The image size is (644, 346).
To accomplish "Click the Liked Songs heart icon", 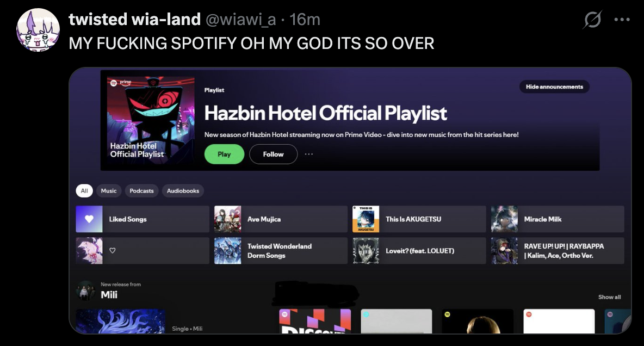I will click(x=89, y=219).
